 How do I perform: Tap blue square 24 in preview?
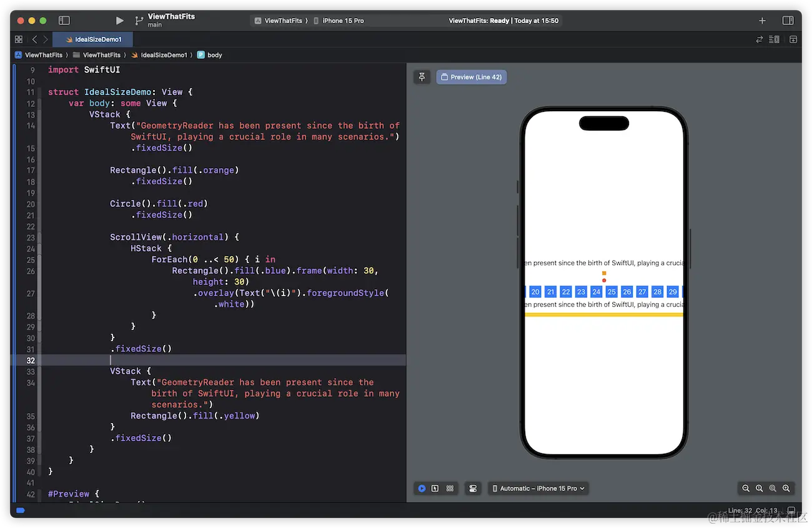[x=597, y=292]
